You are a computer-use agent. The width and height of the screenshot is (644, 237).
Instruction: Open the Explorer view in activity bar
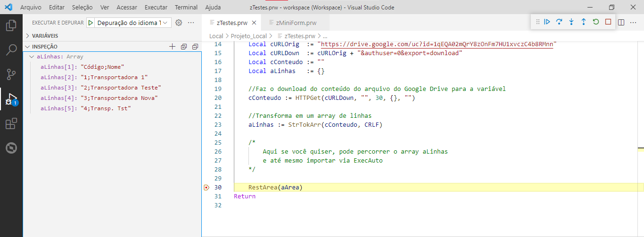point(11,25)
